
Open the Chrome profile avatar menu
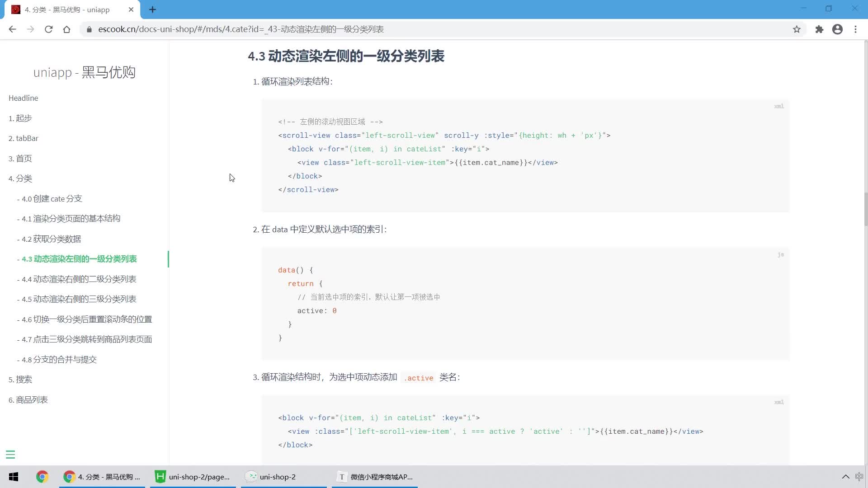tap(837, 29)
